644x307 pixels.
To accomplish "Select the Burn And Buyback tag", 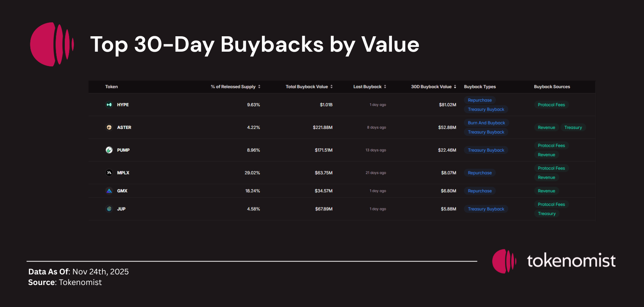I will click(x=486, y=123).
